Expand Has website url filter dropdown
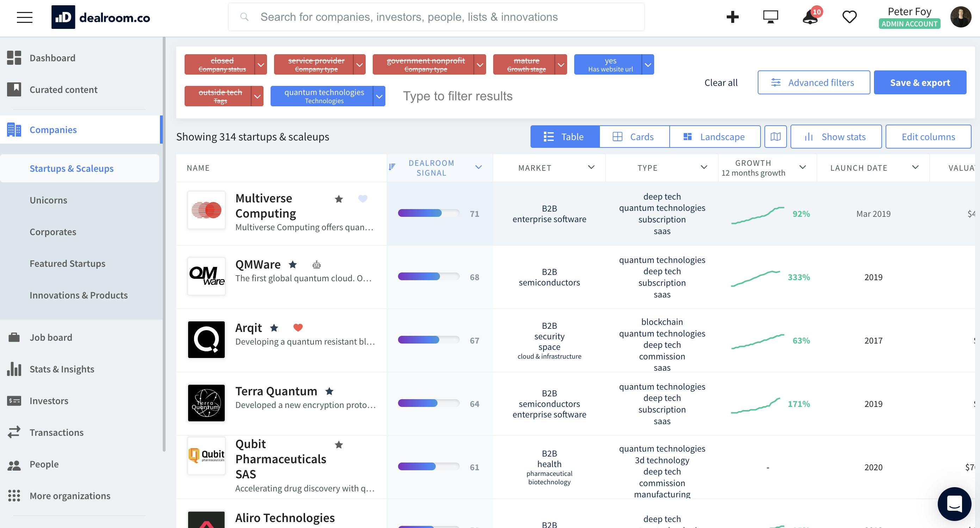The height and width of the screenshot is (528, 980). click(x=648, y=65)
